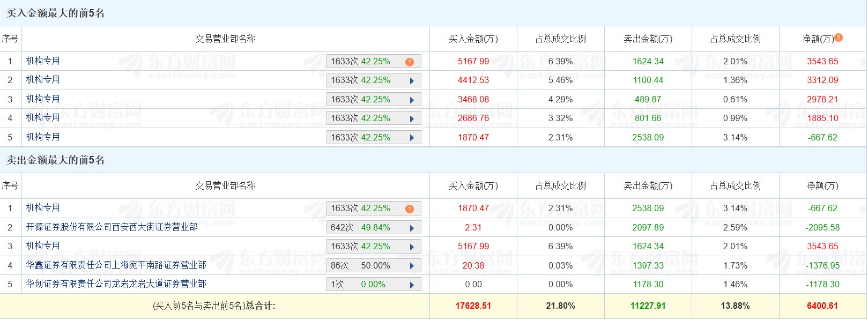Screen dimensions: 868x320
Task: Open 华创证券龙岩龙岩大道证券营业部 link
Action: pyautogui.click(x=116, y=284)
